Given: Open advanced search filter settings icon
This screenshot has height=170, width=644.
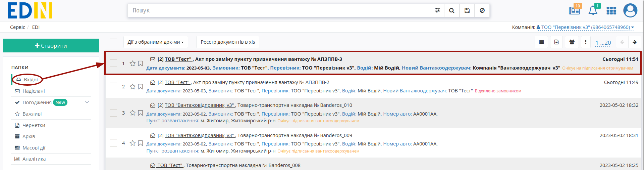Looking at the screenshot, I should (437, 10).
